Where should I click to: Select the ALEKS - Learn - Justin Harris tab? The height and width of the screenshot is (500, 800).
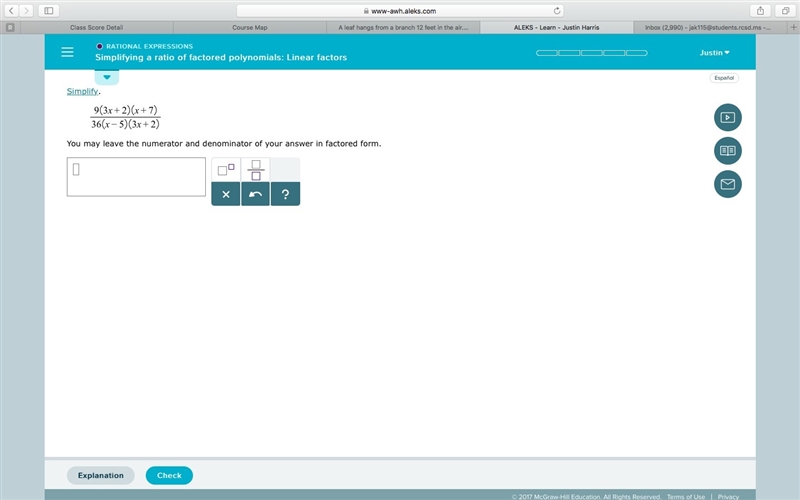pyautogui.click(x=557, y=28)
